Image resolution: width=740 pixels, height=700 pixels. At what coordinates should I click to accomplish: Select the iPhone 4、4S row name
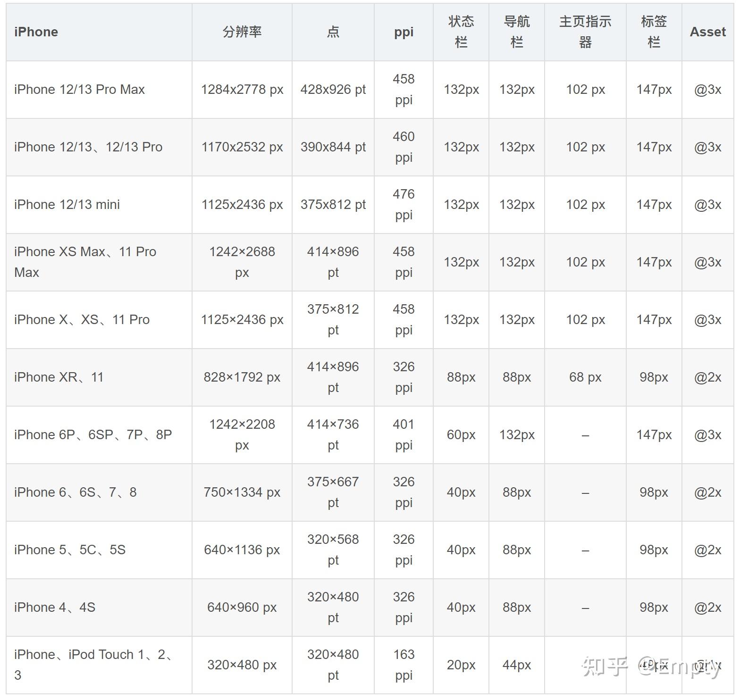click(x=55, y=608)
